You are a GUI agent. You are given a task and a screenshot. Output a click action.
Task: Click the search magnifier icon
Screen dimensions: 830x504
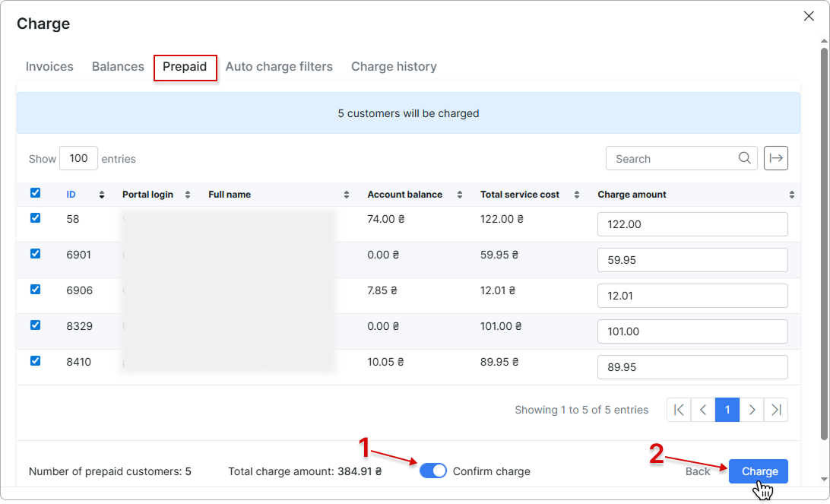(744, 158)
